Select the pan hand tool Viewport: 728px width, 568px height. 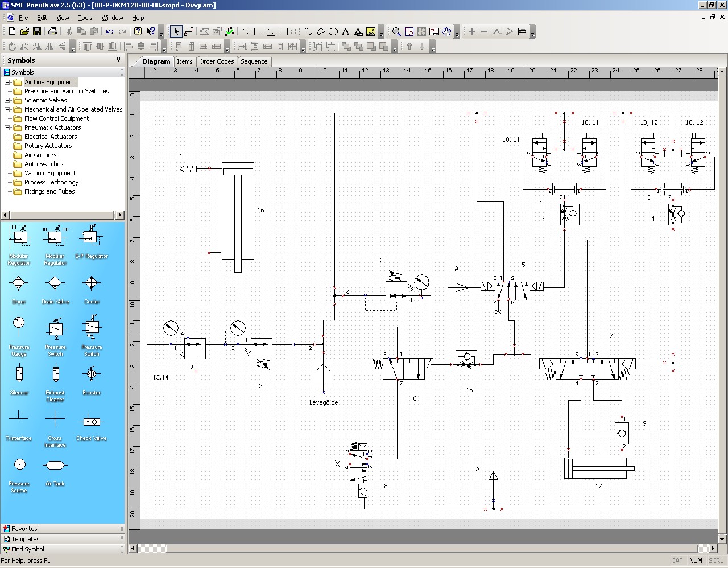(x=447, y=32)
